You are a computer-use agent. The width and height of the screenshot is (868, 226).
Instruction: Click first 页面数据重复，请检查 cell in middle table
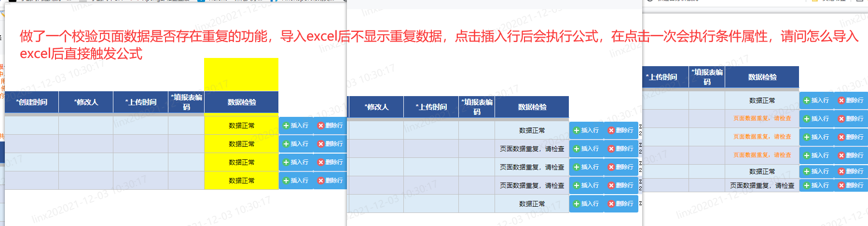532,149
